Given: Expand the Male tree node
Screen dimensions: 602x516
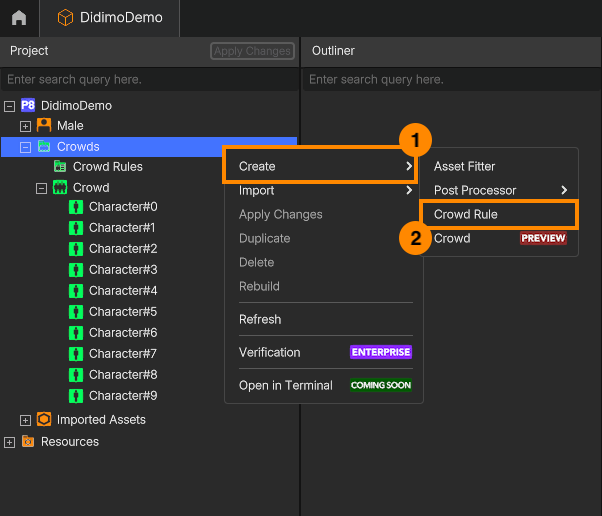Looking at the screenshot, I should 25,126.
